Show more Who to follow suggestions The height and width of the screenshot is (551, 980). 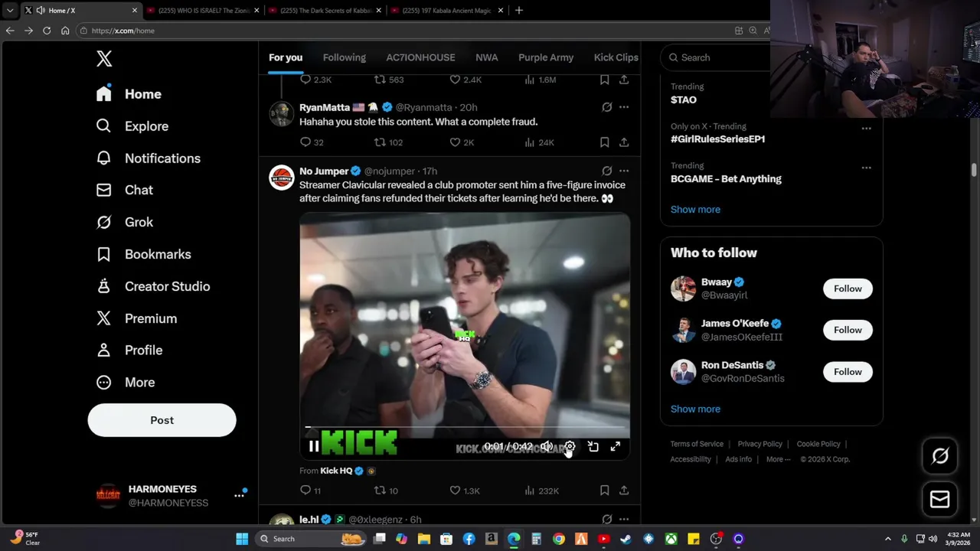695,409
